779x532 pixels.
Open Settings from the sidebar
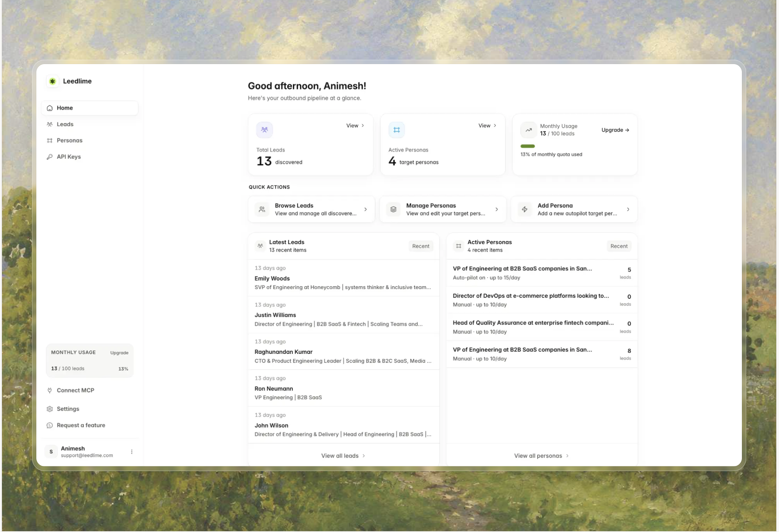[90, 409]
